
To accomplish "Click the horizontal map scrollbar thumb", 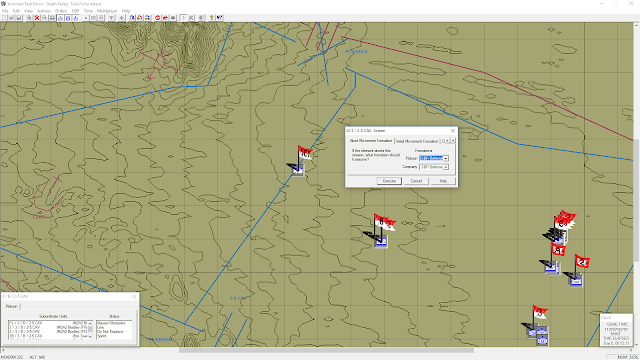I will [326, 350].
